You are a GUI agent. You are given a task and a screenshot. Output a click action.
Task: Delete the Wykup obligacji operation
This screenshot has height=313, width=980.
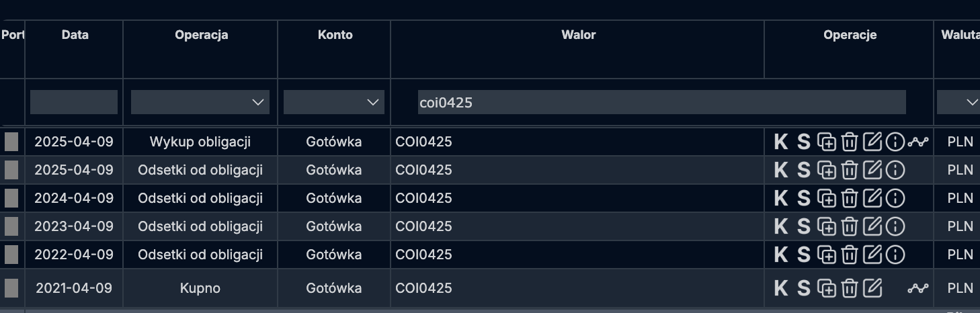coord(850,142)
